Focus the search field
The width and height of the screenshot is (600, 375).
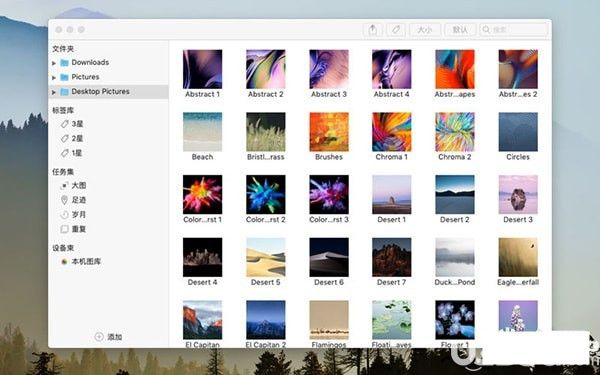point(514,30)
